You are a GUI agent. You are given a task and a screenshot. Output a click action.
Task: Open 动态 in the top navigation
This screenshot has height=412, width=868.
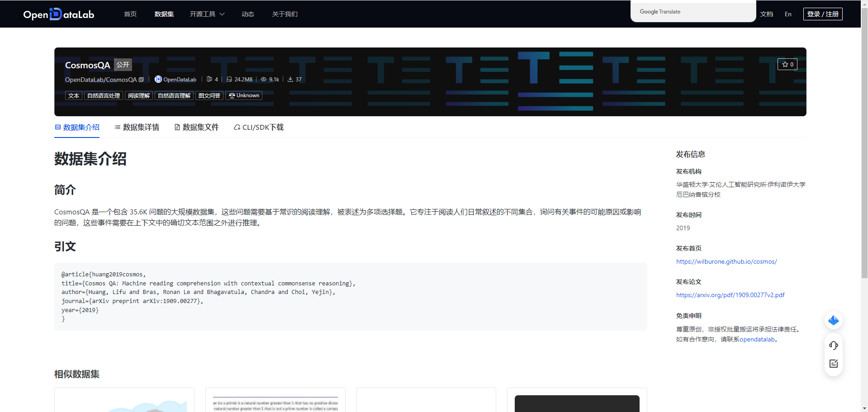click(x=248, y=14)
